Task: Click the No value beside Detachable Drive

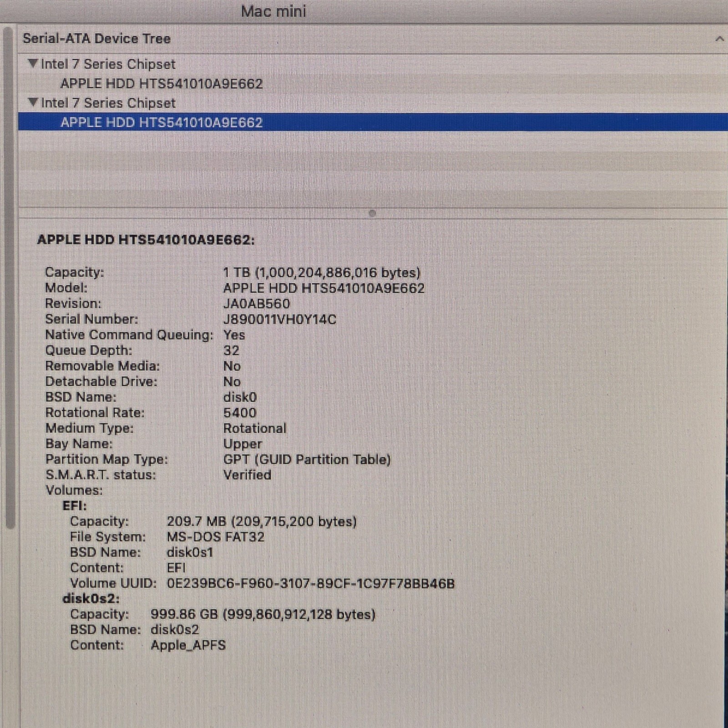Action: (x=232, y=381)
